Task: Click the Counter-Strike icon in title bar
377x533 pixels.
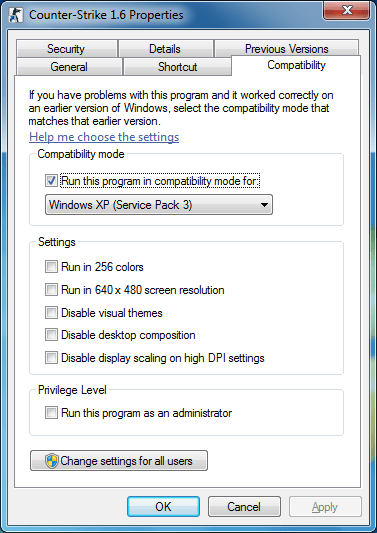Action: tap(16, 15)
